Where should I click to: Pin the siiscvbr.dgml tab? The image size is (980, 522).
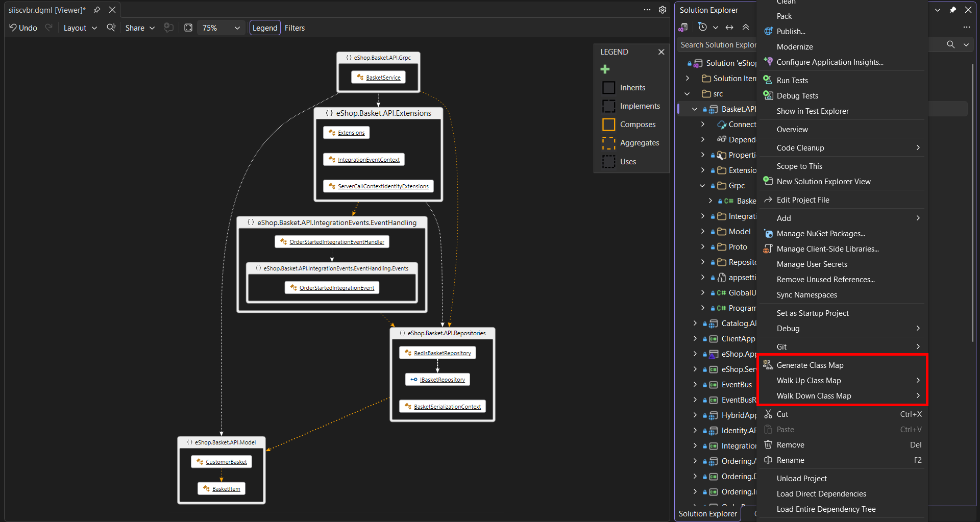click(97, 10)
